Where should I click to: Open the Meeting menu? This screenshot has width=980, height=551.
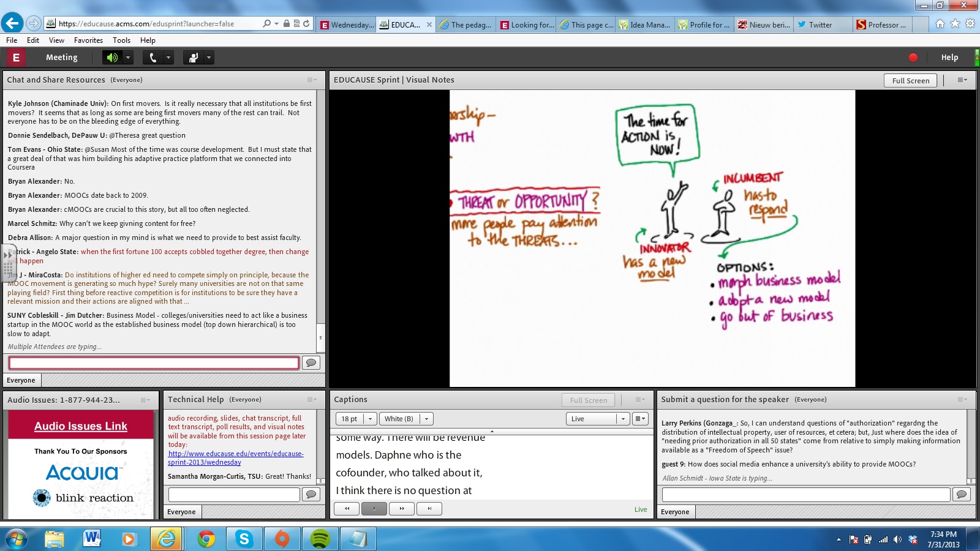[61, 58]
